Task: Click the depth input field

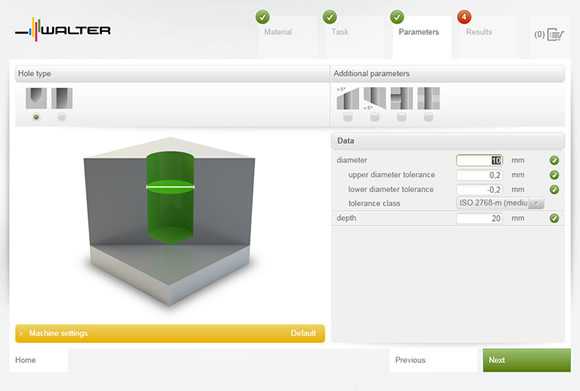Action: [479, 218]
